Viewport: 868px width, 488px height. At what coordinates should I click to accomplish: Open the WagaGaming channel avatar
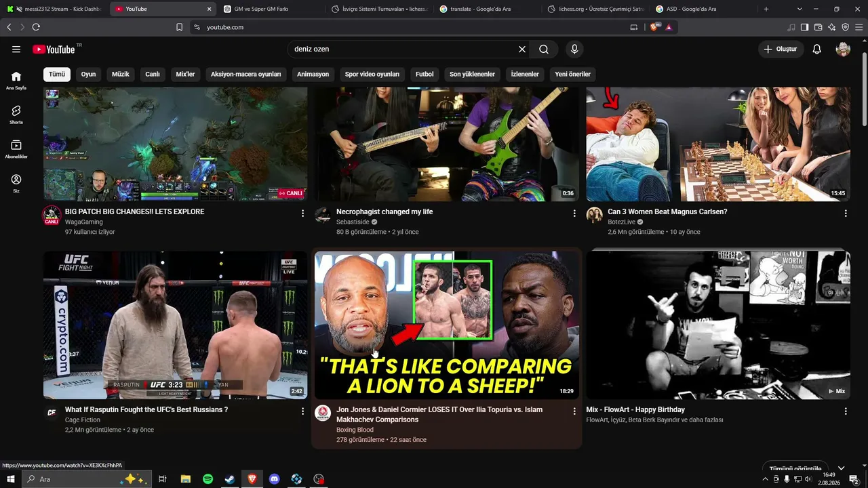click(x=52, y=216)
